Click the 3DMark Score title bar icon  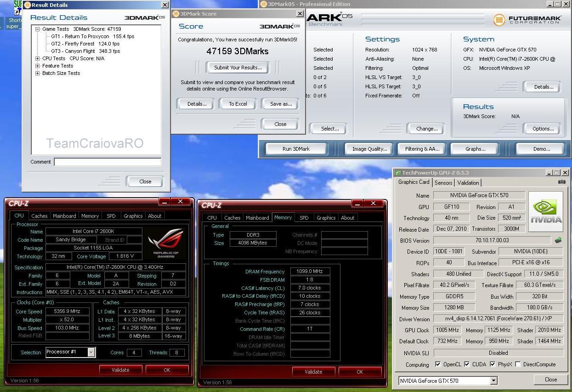[x=176, y=14]
